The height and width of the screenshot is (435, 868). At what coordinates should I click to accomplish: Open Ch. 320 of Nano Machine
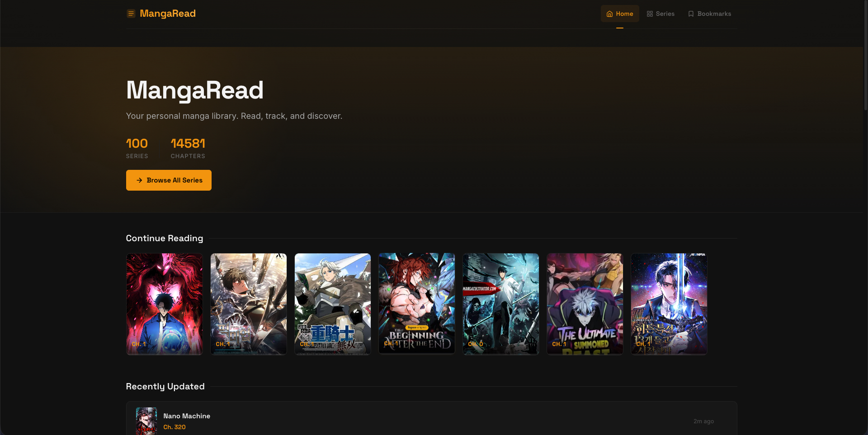(175, 427)
